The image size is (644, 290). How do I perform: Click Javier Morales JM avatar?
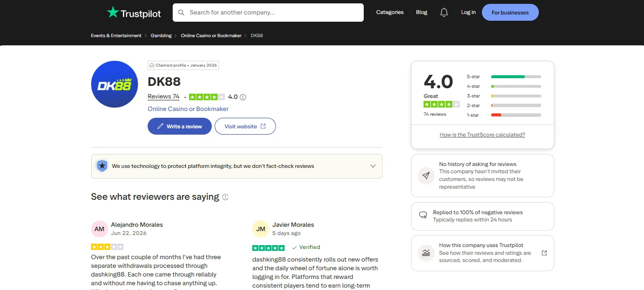[x=260, y=229]
